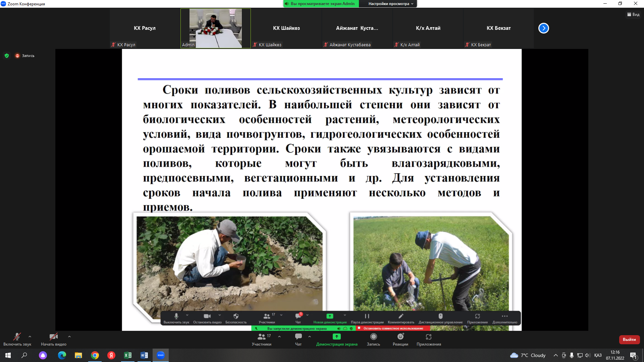Open Приложения apps in bottom bar
The height and width of the screenshot is (362, 644).
[429, 339]
